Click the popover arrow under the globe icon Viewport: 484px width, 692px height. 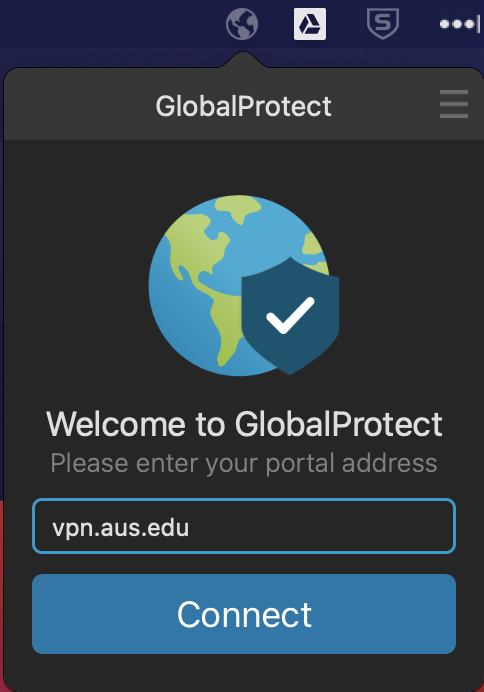tap(243, 60)
